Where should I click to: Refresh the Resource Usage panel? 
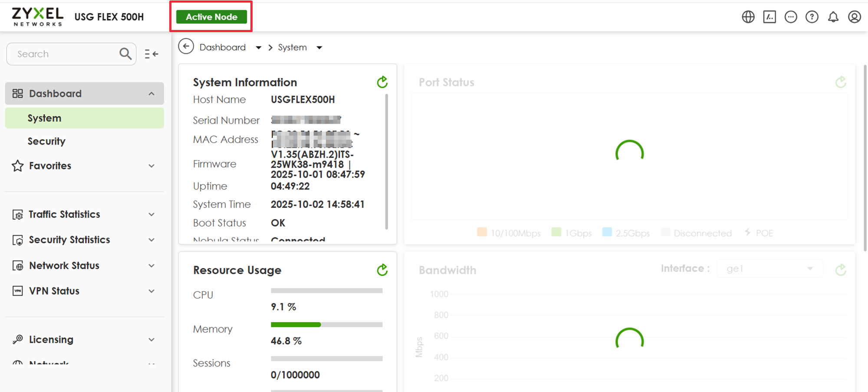(x=382, y=270)
